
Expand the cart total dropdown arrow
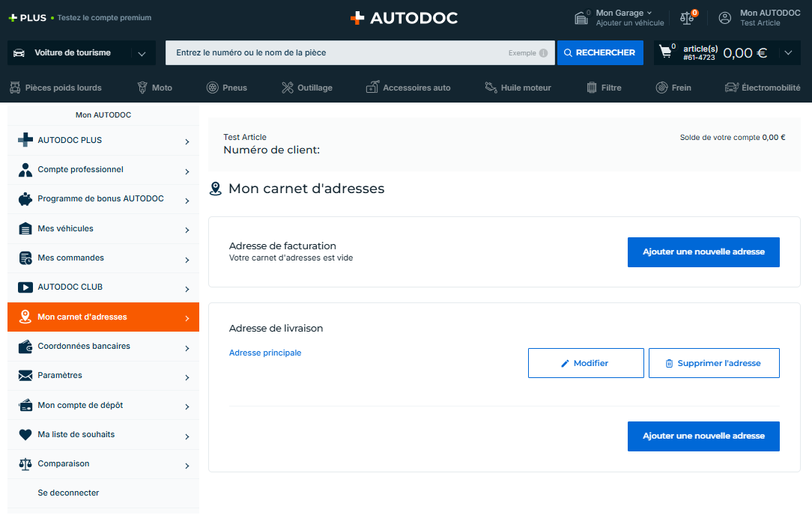point(787,53)
